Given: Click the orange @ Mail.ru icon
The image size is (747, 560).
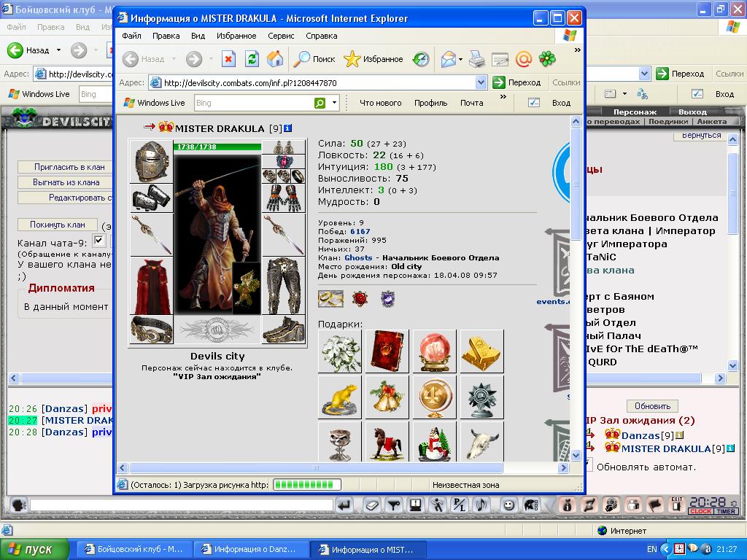Looking at the screenshot, I should click(x=524, y=59).
